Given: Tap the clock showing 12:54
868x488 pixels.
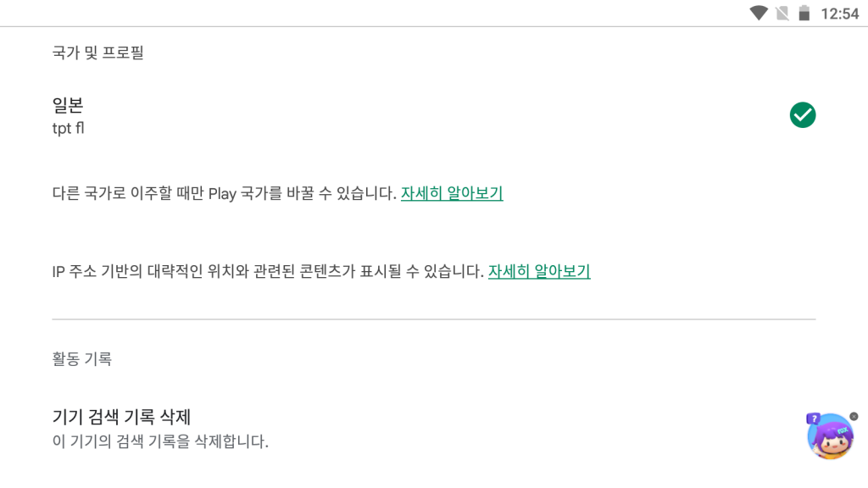Looking at the screenshot, I should pos(840,14).
